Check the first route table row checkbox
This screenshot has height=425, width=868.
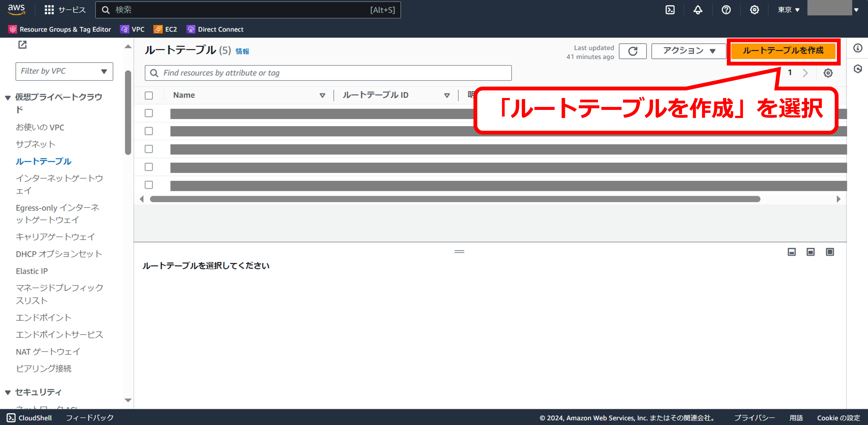149,113
